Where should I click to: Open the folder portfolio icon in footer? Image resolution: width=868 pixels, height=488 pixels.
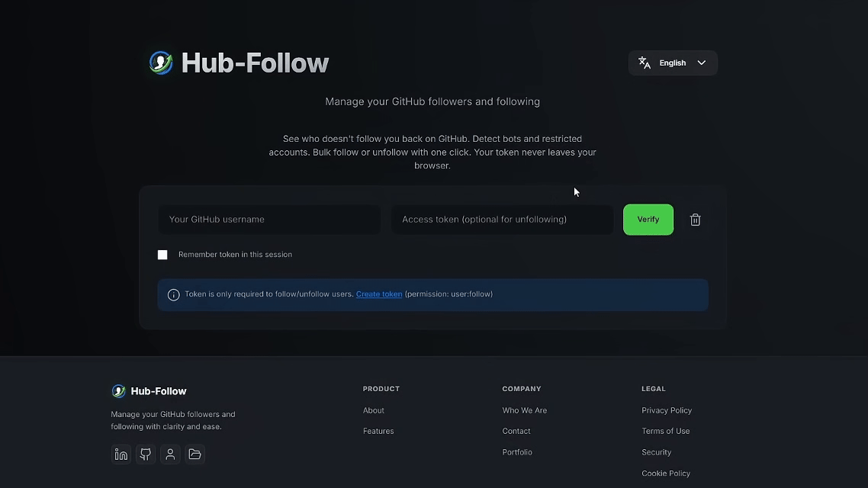194,454
